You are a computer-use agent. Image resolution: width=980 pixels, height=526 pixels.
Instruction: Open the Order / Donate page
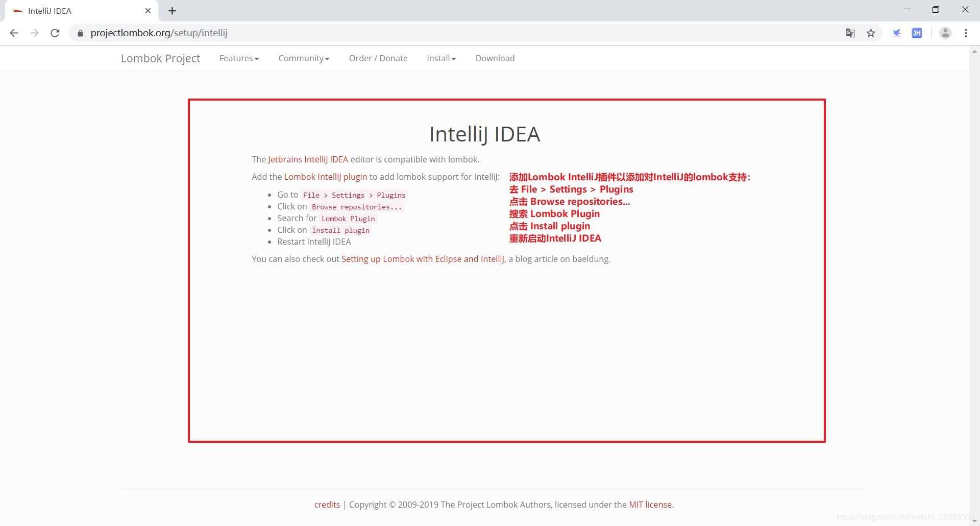click(378, 58)
